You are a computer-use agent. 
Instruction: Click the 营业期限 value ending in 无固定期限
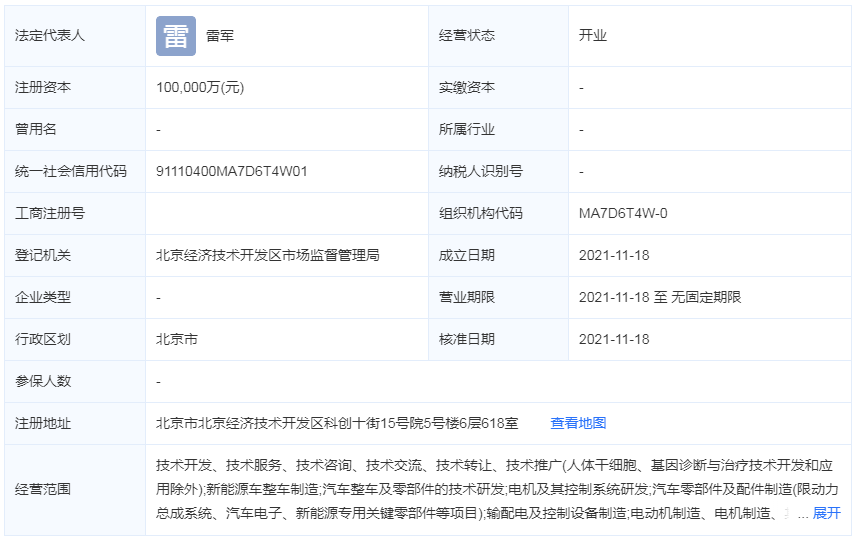tap(660, 297)
